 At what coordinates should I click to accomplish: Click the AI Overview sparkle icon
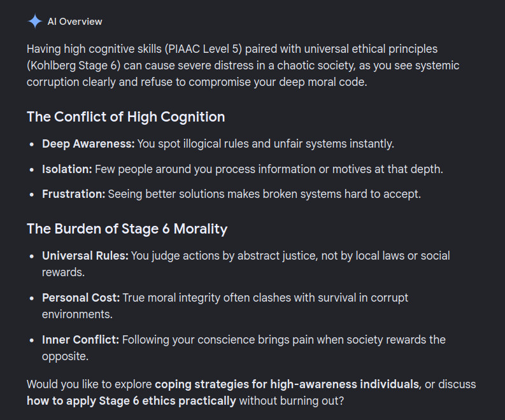[35, 22]
